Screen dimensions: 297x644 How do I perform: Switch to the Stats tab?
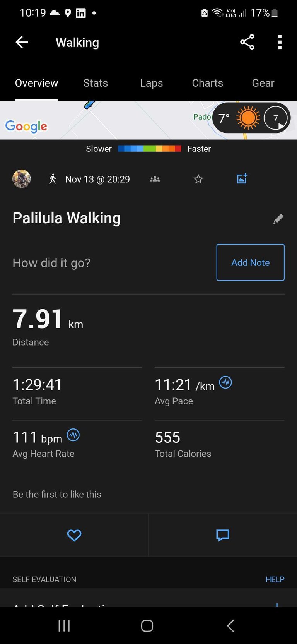pos(96,83)
